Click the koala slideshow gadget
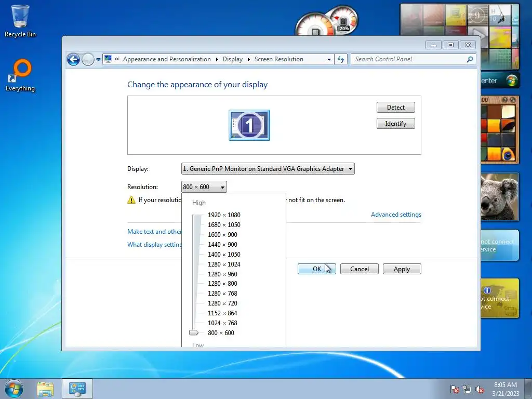Image resolution: width=532 pixels, height=399 pixels. click(x=499, y=197)
